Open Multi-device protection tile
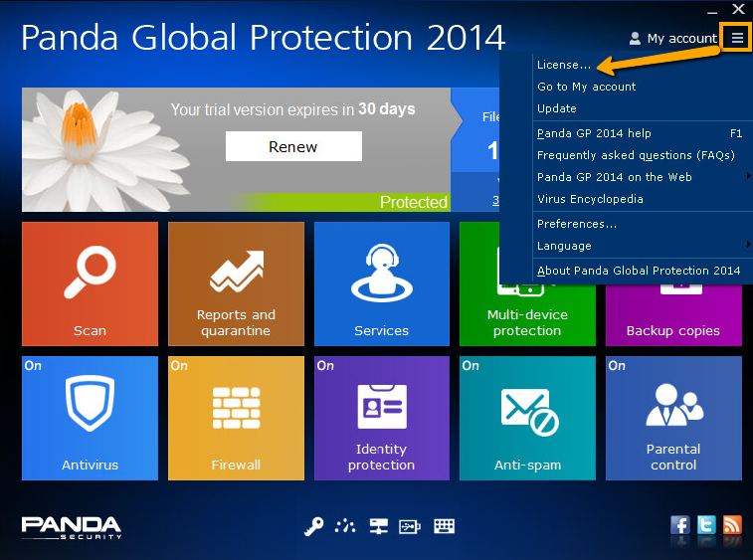 click(527, 314)
